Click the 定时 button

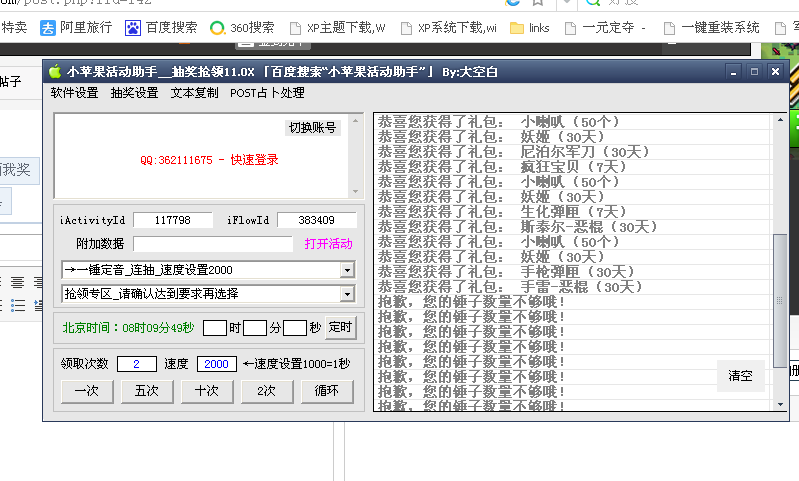point(340,327)
